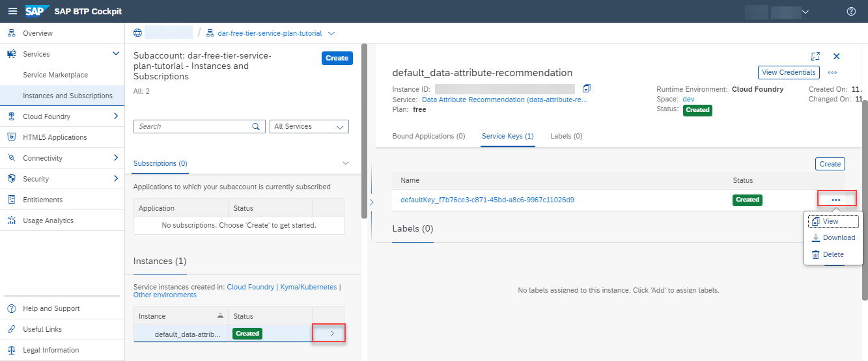The width and height of the screenshot is (868, 361).
Task: Expand the Connectivity navigation group
Action: 116,158
